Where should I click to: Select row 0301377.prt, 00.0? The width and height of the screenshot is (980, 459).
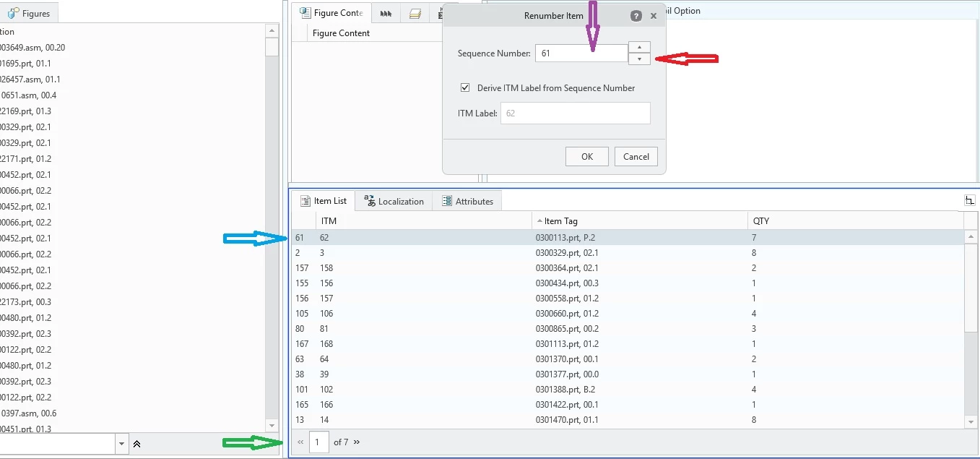click(627, 374)
